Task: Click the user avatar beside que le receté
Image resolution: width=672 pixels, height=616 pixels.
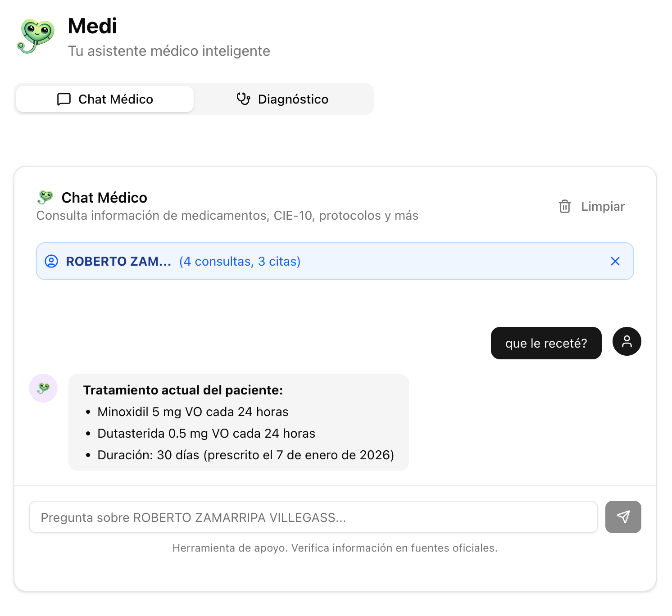Action: (627, 342)
